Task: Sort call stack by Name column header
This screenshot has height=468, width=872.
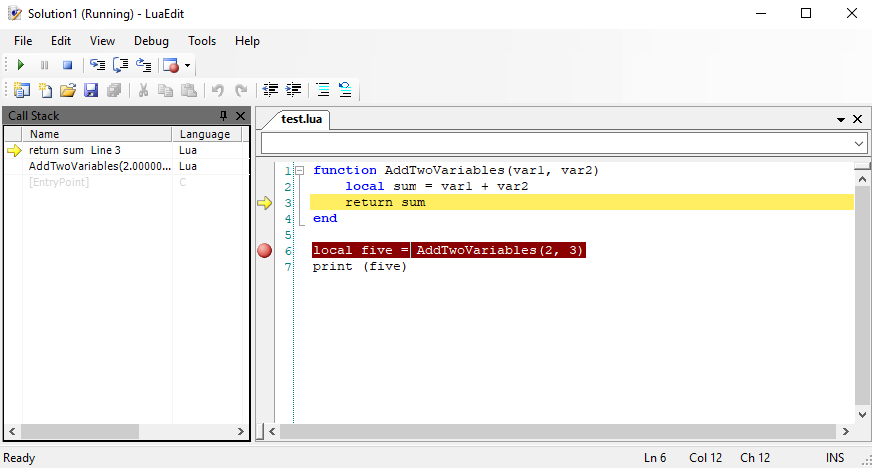Action: click(x=96, y=134)
